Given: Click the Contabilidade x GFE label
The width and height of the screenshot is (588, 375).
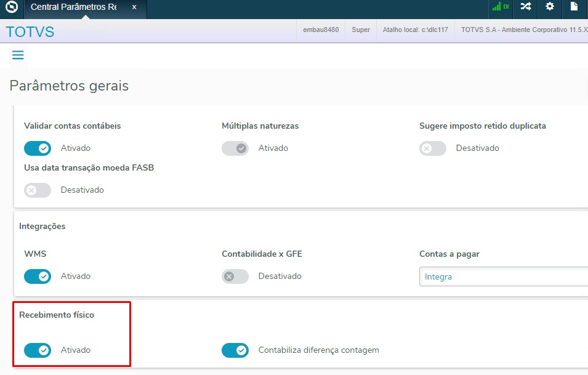Looking at the screenshot, I should [262, 254].
